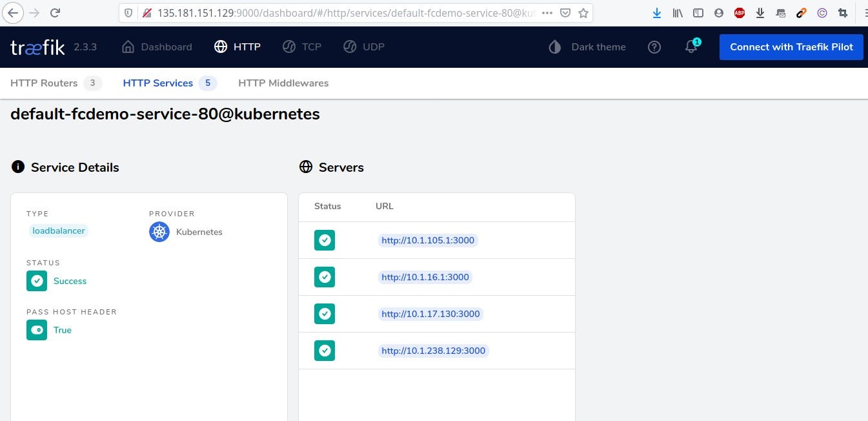Click status check for 10.1.16.1 server
Image resolution: width=868 pixels, height=421 pixels.
pyautogui.click(x=325, y=277)
